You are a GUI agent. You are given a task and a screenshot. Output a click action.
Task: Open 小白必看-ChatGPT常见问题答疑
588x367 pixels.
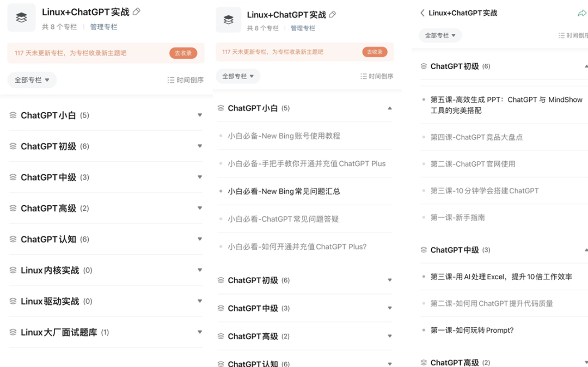click(283, 219)
